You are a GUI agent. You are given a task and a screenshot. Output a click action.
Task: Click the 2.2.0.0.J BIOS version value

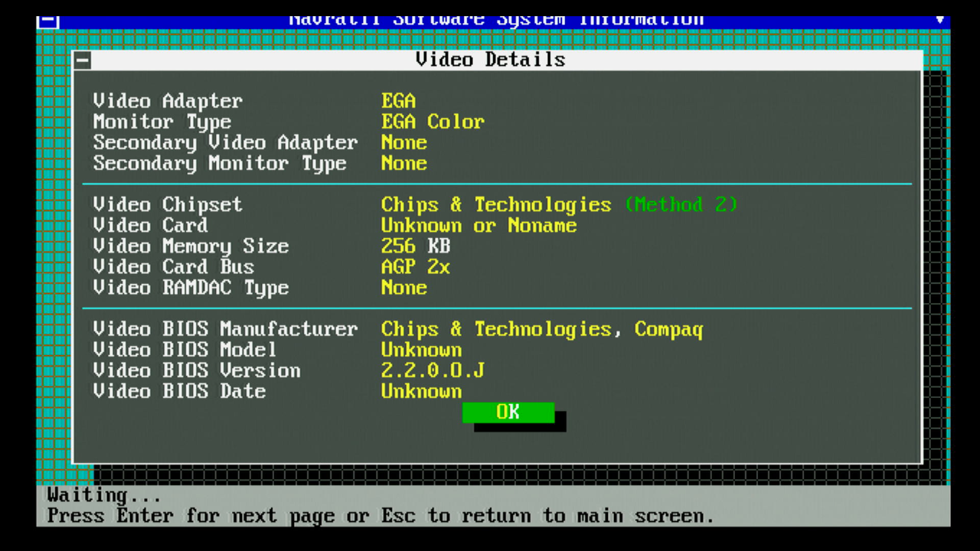(x=433, y=370)
